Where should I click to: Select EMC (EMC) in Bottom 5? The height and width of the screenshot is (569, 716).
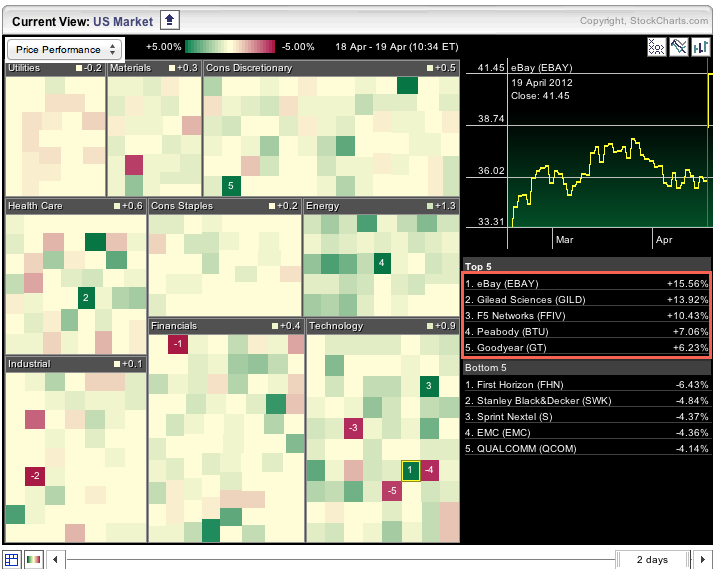click(x=586, y=432)
